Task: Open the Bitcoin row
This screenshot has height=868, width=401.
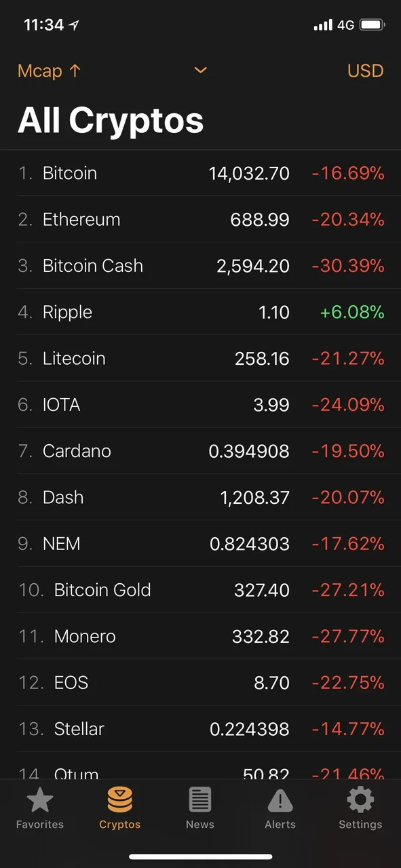Action: point(201,173)
